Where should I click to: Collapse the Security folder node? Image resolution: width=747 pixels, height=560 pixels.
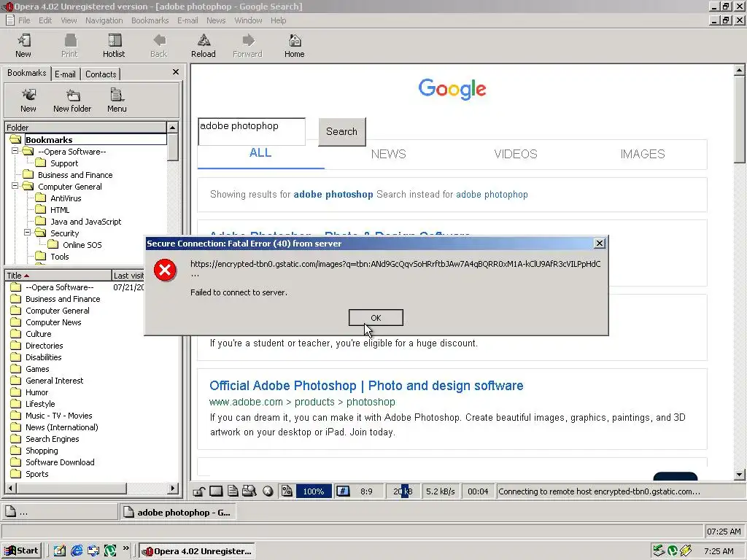(x=28, y=233)
